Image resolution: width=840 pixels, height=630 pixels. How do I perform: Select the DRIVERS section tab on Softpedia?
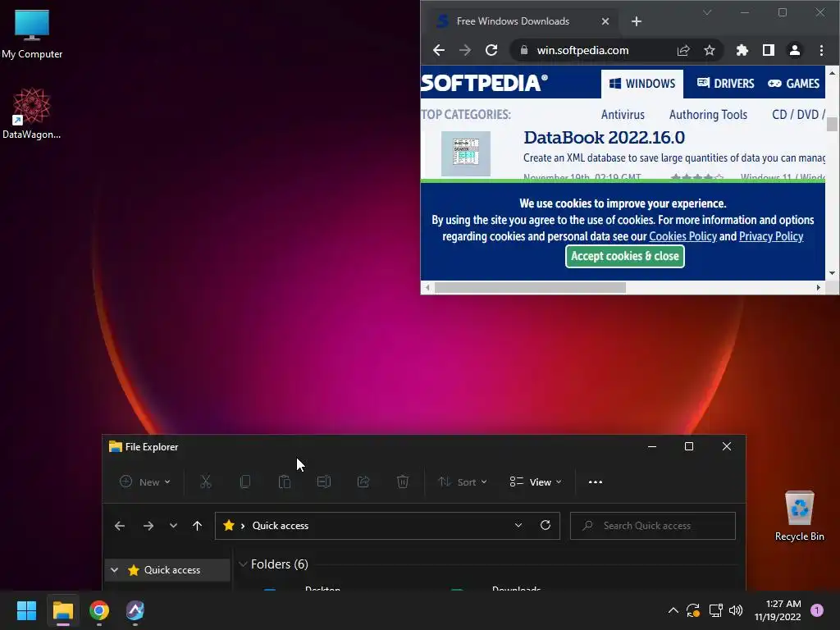[x=725, y=84]
